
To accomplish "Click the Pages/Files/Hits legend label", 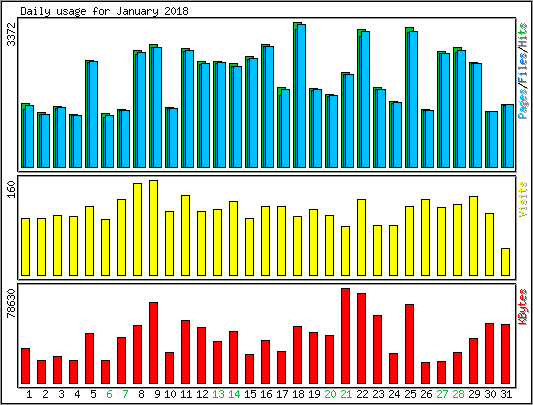I will [x=523, y=71].
